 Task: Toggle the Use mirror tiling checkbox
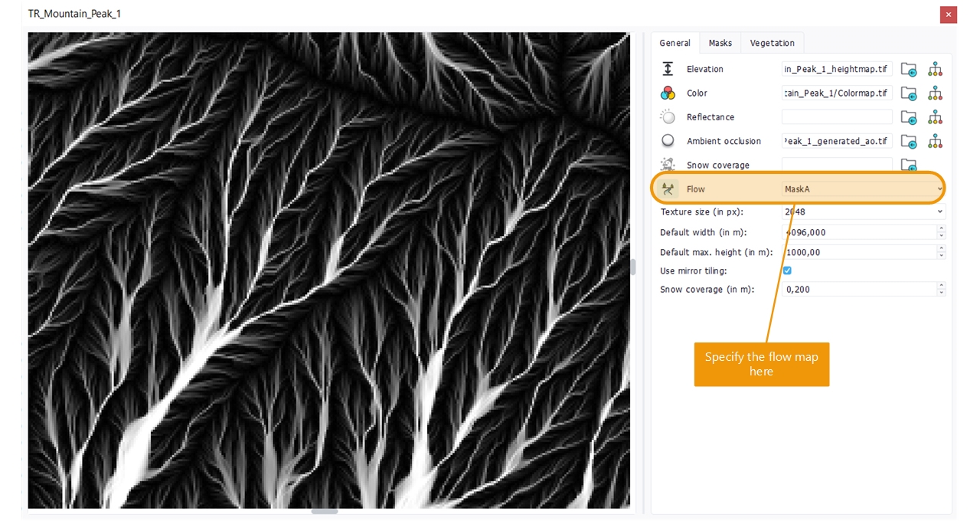(x=787, y=270)
